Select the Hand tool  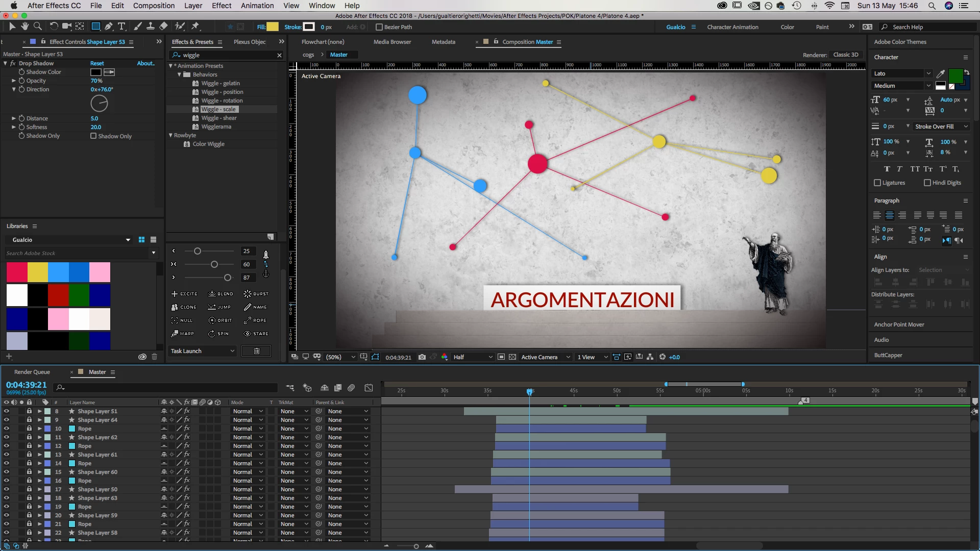[x=24, y=27]
